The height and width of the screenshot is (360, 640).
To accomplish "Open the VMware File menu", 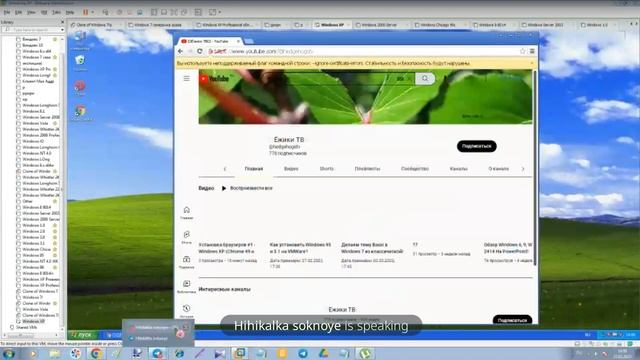I will [7, 12].
